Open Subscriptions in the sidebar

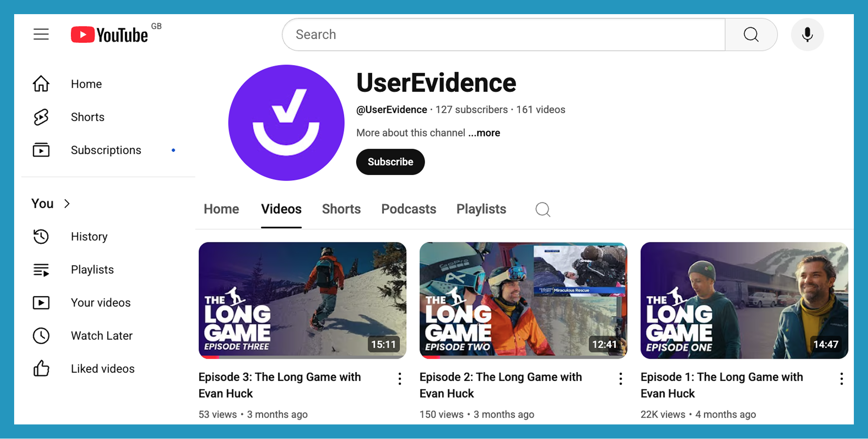click(106, 150)
